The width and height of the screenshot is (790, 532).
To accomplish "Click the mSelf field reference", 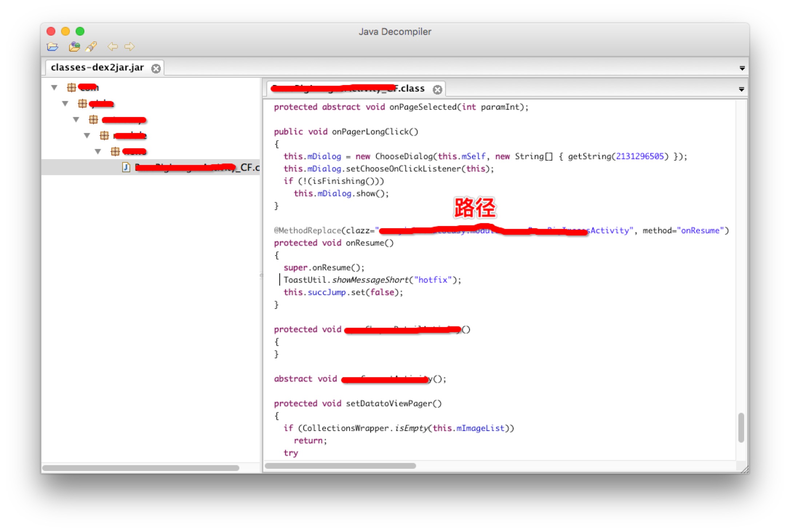I will click(473, 157).
